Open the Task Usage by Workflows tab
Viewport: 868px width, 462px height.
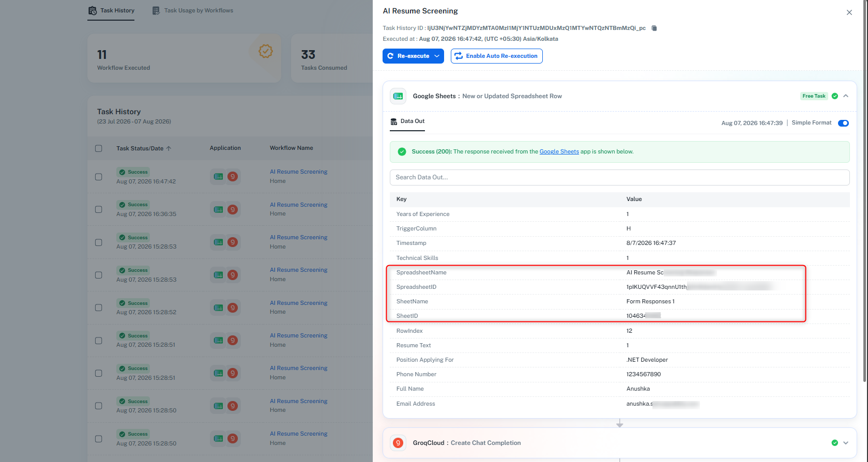[193, 10]
